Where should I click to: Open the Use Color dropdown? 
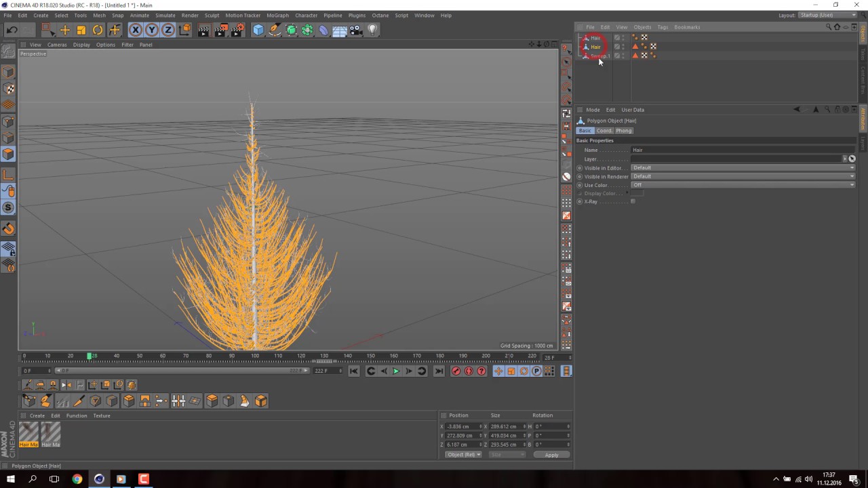pos(743,185)
